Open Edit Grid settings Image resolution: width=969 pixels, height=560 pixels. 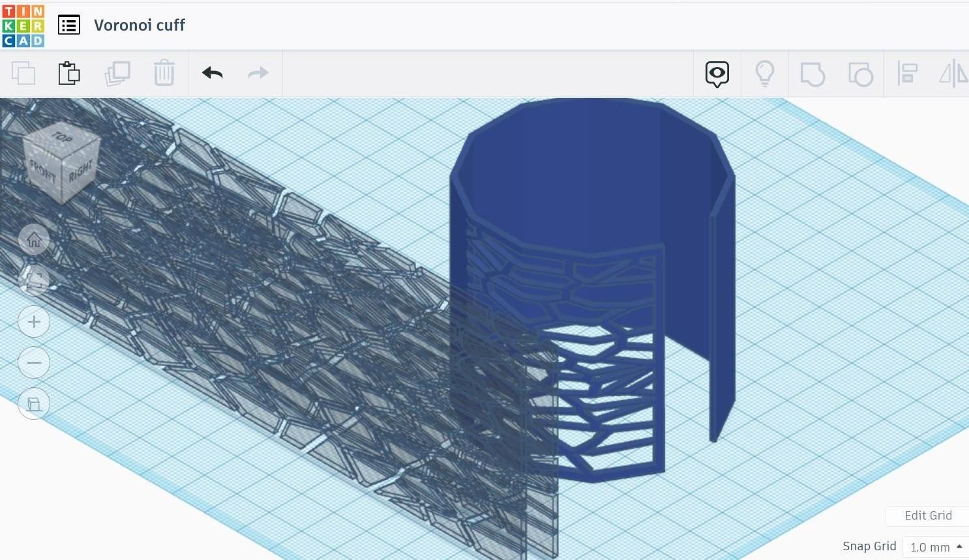click(928, 515)
